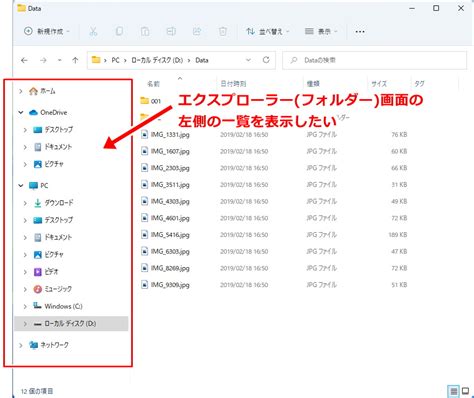The height and width of the screenshot is (398, 474).
Task: Sort by Type column header
Action: (x=313, y=84)
